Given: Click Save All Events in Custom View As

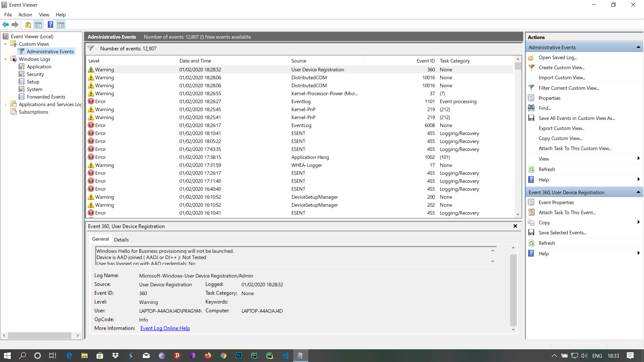Looking at the screenshot, I should point(577,118).
